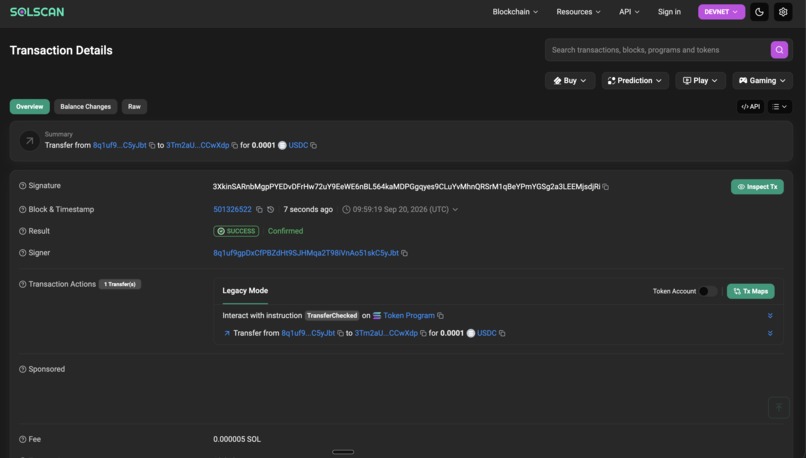Screen dimensions: 806x458
Task: Open the list view options dropdown
Action: 780,106
